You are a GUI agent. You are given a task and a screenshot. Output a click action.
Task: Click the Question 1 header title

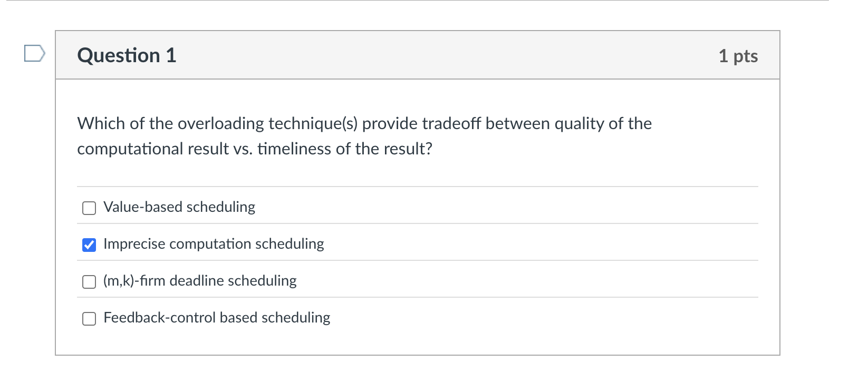(126, 54)
